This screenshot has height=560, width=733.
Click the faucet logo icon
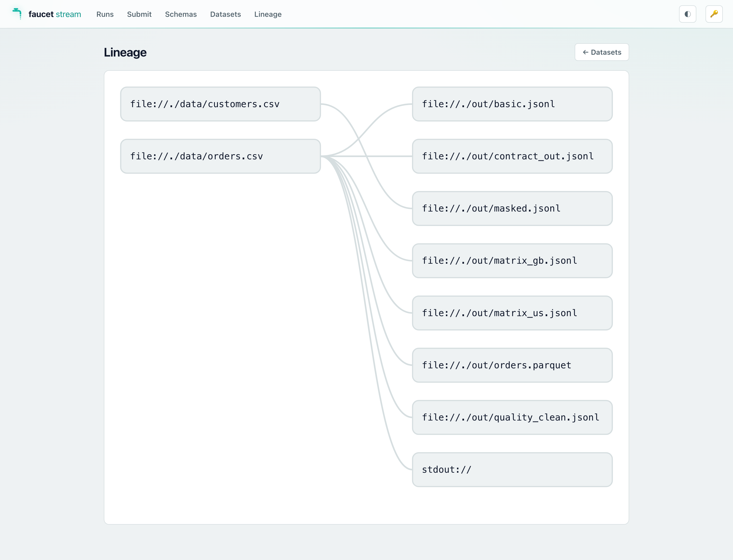pyautogui.click(x=17, y=14)
